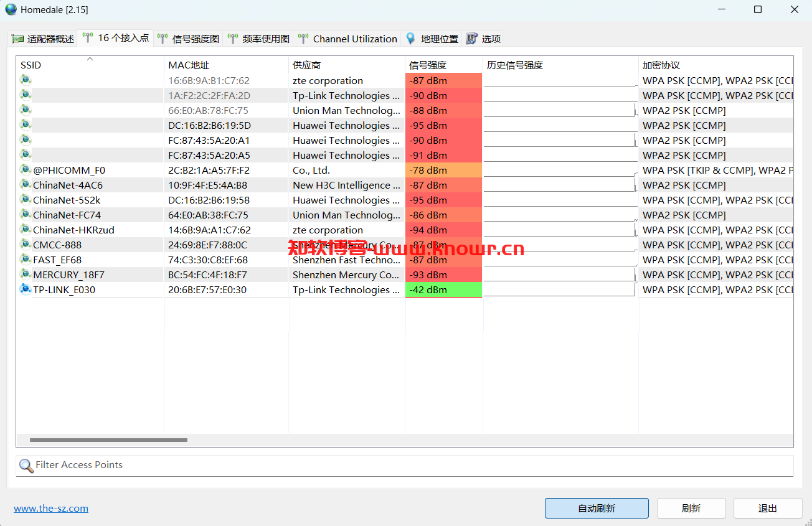This screenshot has width=812, height=526.
Task: Click vendor New H3C Intelligence
Action: 346,185
